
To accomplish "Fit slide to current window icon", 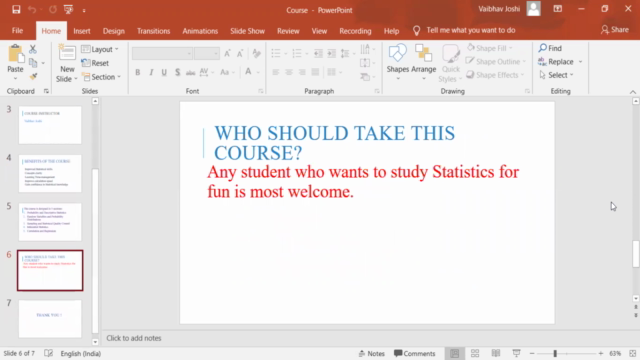I will pos(633,353).
